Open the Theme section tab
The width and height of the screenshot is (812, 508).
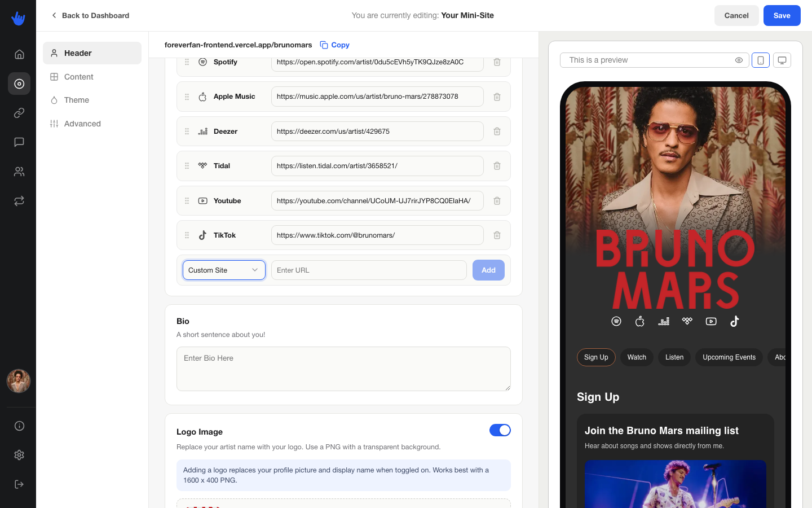92,100
